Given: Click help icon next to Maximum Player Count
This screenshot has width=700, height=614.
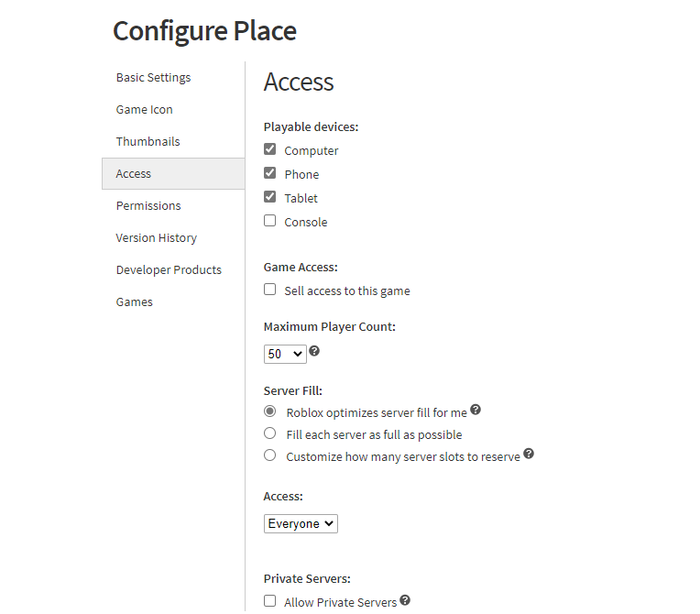Looking at the screenshot, I should coord(314,351).
